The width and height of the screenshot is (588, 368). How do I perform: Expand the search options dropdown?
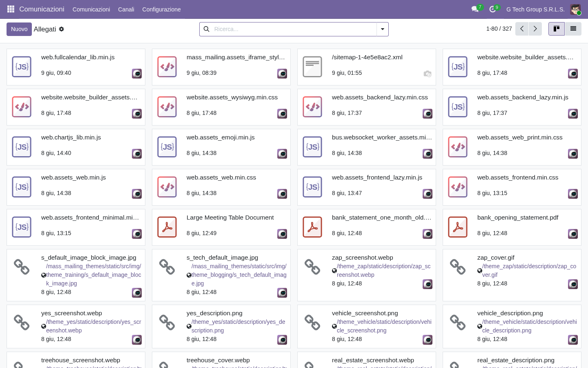[x=383, y=29]
